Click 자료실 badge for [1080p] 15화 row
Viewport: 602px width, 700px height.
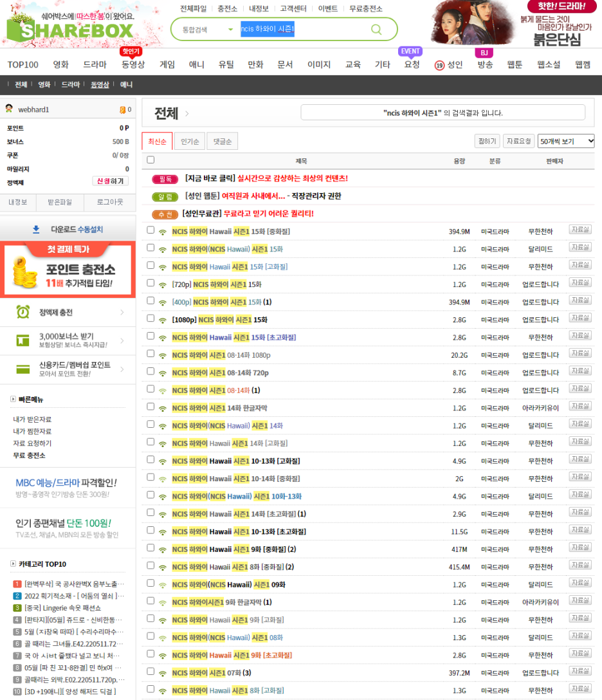580,318
